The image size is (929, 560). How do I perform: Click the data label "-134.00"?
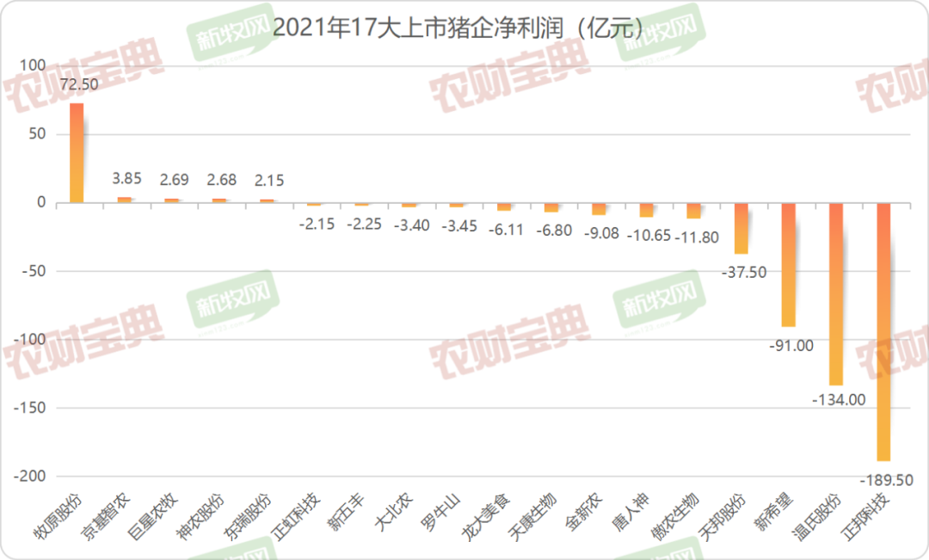(839, 400)
